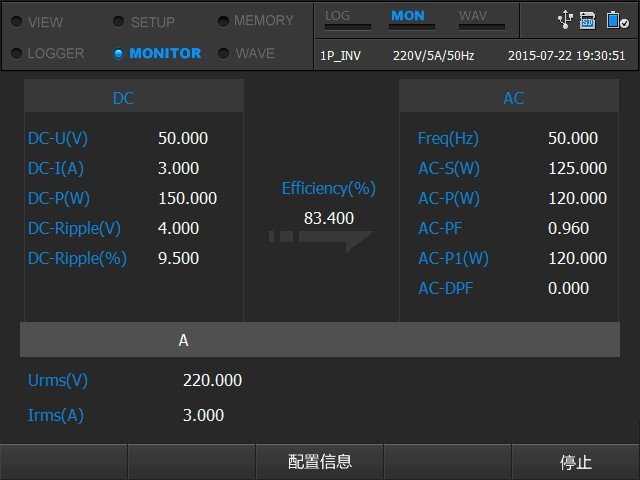Select the VIEW mode radio indicator

coord(16,21)
